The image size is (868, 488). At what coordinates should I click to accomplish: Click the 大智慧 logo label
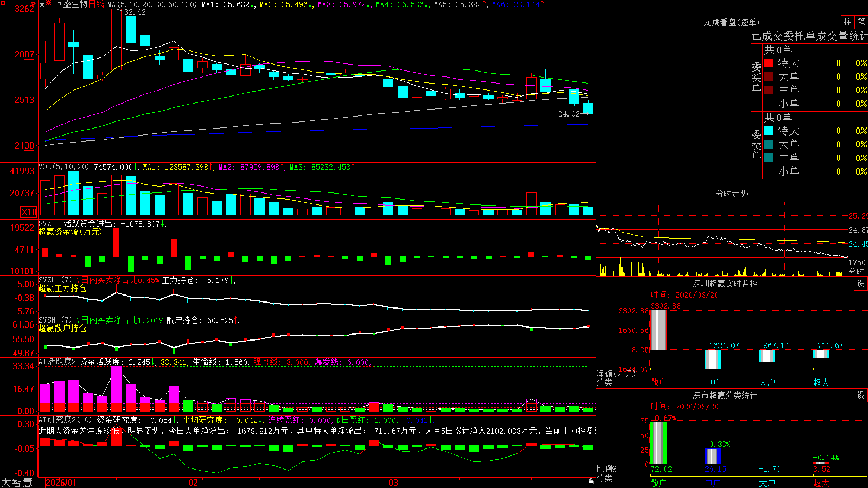(17, 482)
